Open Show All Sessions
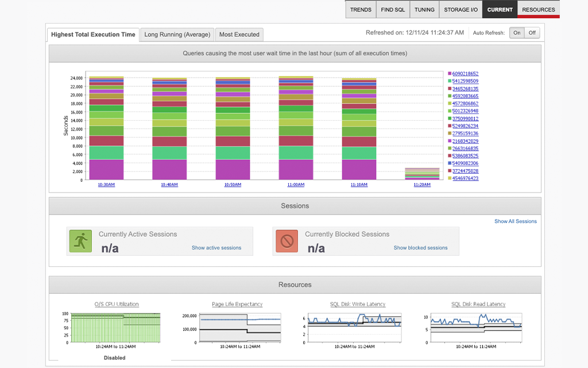Screen dimensions: 588x368 [x=515, y=221]
